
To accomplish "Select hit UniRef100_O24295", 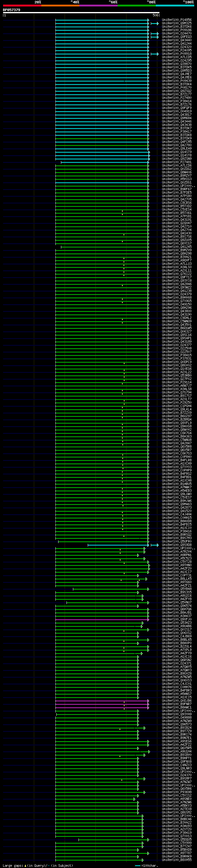I will (x=176, y=60).
